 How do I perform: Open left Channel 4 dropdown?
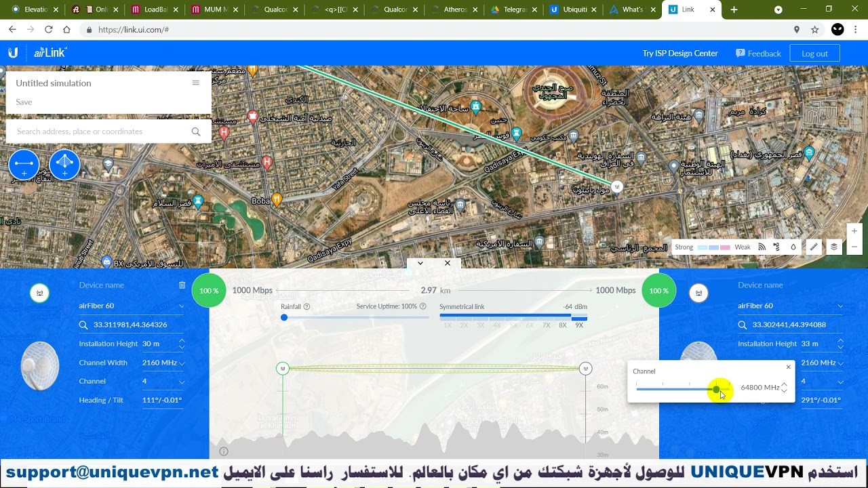click(163, 381)
